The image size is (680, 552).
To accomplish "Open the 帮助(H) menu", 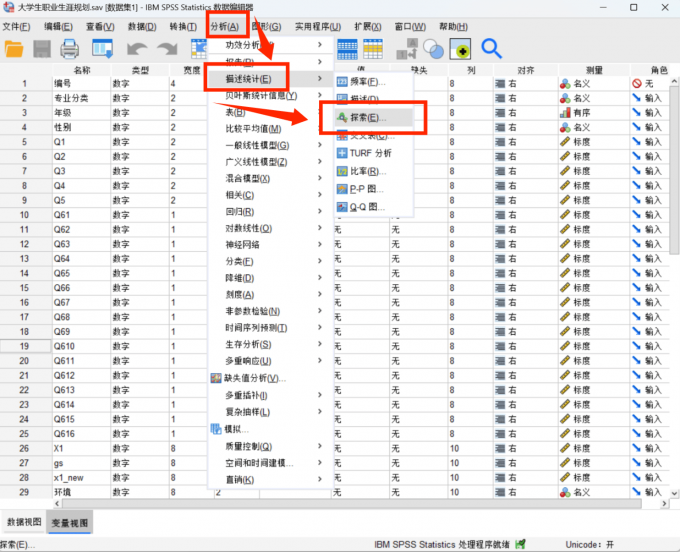I will pos(453,27).
